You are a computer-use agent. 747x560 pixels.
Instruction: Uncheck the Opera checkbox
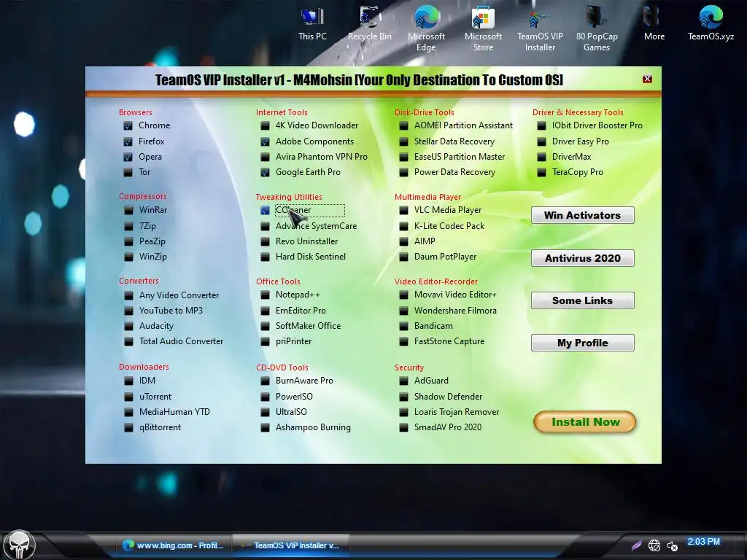click(x=128, y=157)
